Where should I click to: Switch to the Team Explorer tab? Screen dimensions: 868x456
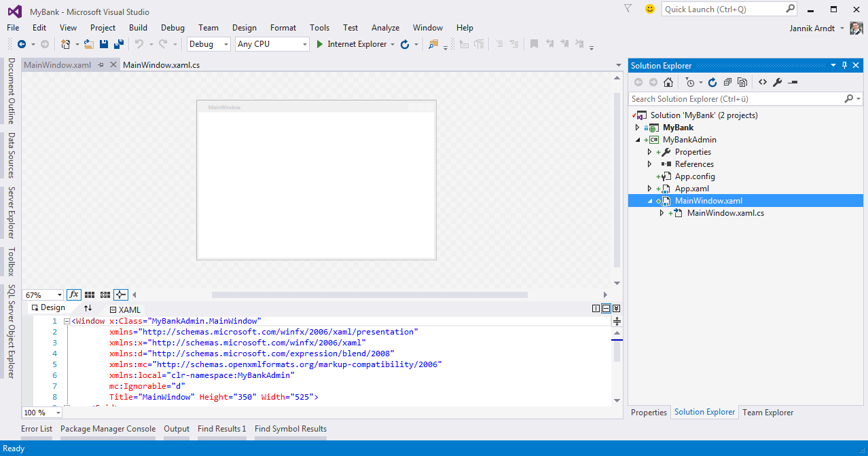(x=767, y=412)
